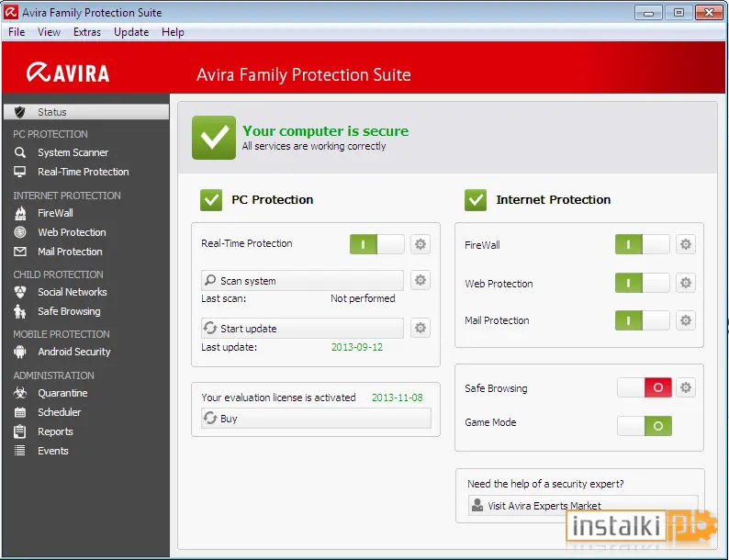Image resolution: width=729 pixels, height=560 pixels.
Task: Open Mail Protection settings gear
Action: 686,320
